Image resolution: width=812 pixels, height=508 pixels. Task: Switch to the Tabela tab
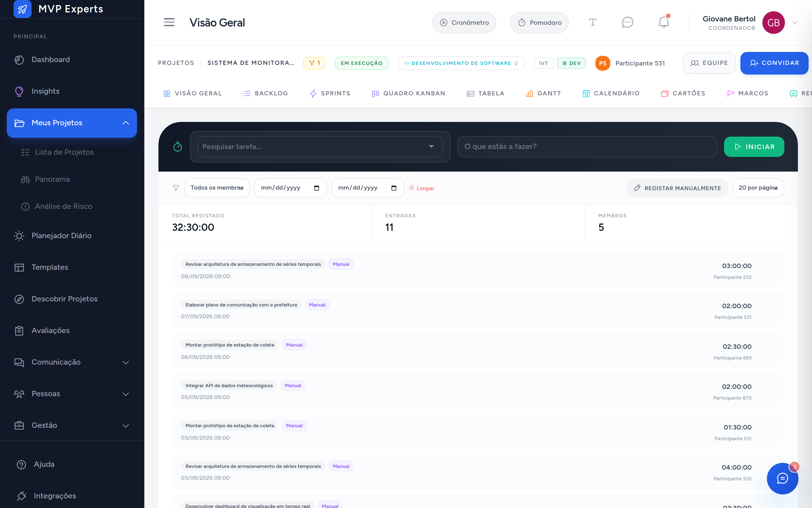(x=485, y=93)
